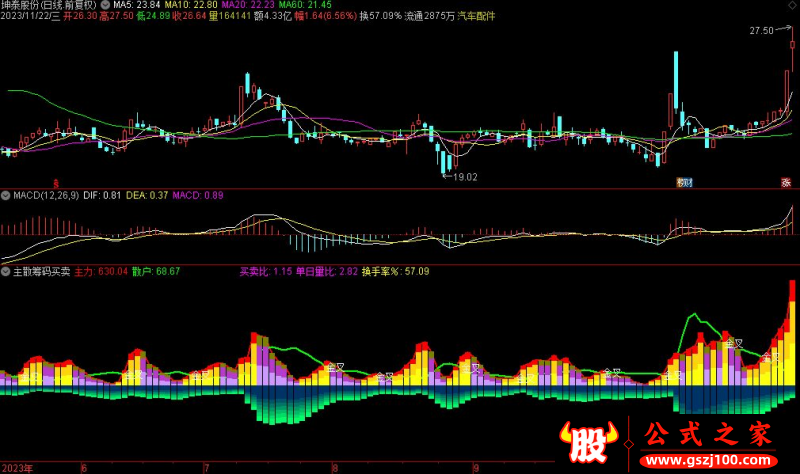Click the 27.50 high price label
This screenshot has height=474, width=800.
coord(761,31)
